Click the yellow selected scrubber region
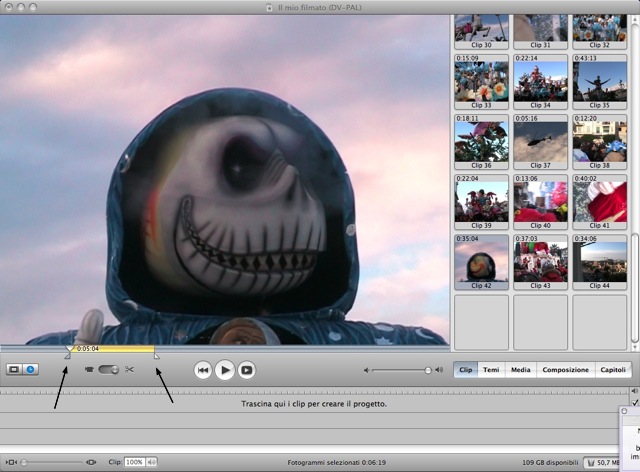Screen dimensions: 640x472 [x=113, y=349]
